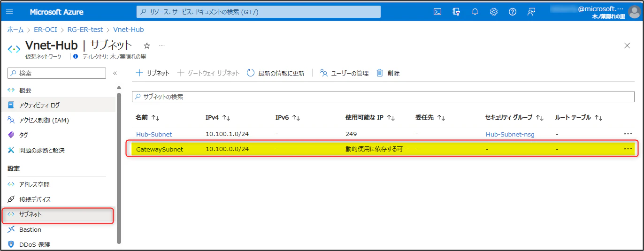Click the サブネットの検索 field
Screen dimensions: 644x251
click(383, 97)
